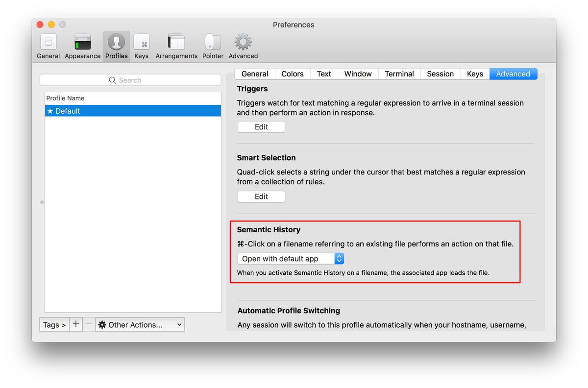Image resolution: width=588 pixels, height=388 pixels.
Task: Expand the Semantic History action dropdown
Action: tap(290, 259)
